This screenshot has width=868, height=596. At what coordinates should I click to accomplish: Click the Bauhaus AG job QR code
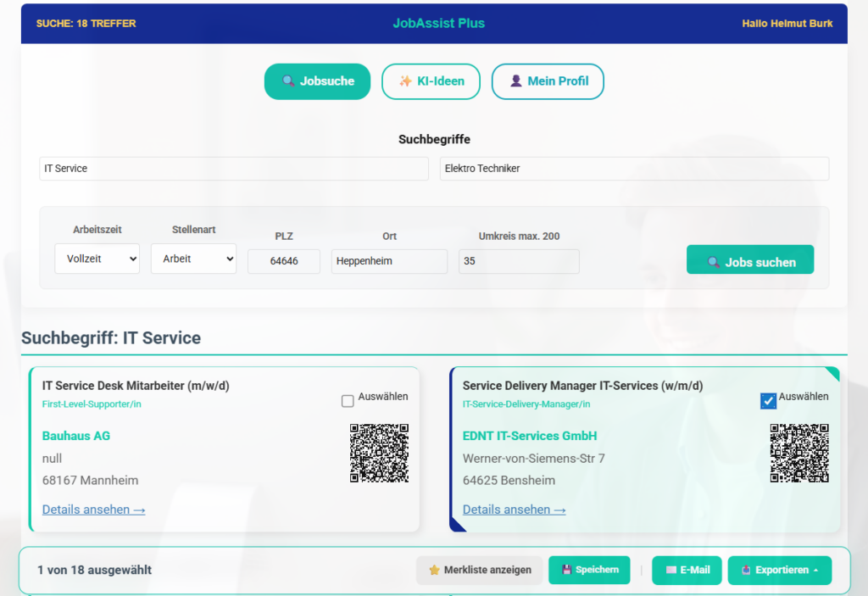pyautogui.click(x=379, y=453)
